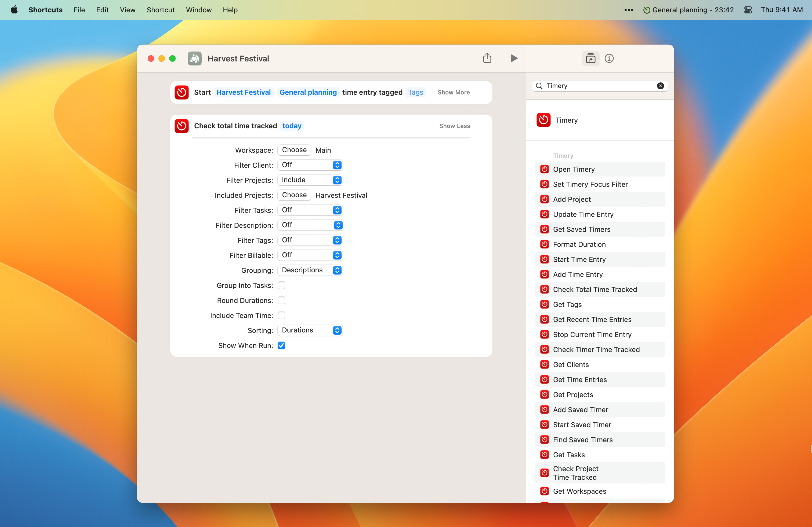Add Format Duration action
Viewport: 812px width, 527px height.
[x=600, y=244]
